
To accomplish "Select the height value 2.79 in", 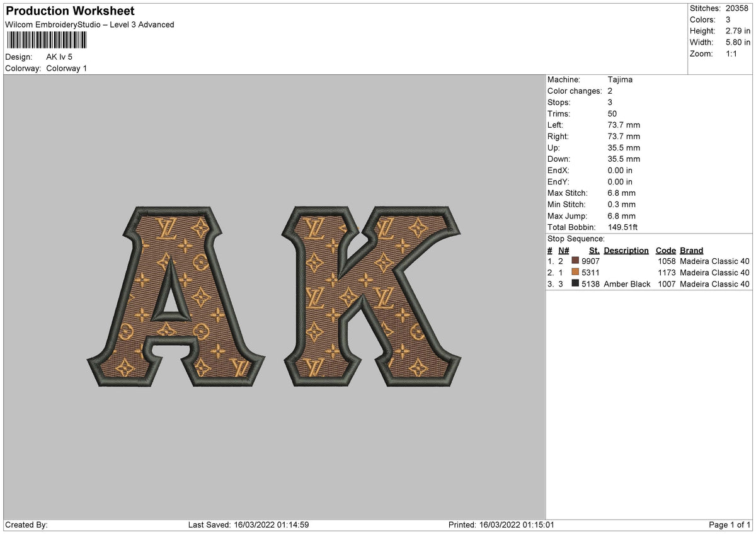I will tap(738, 31).
